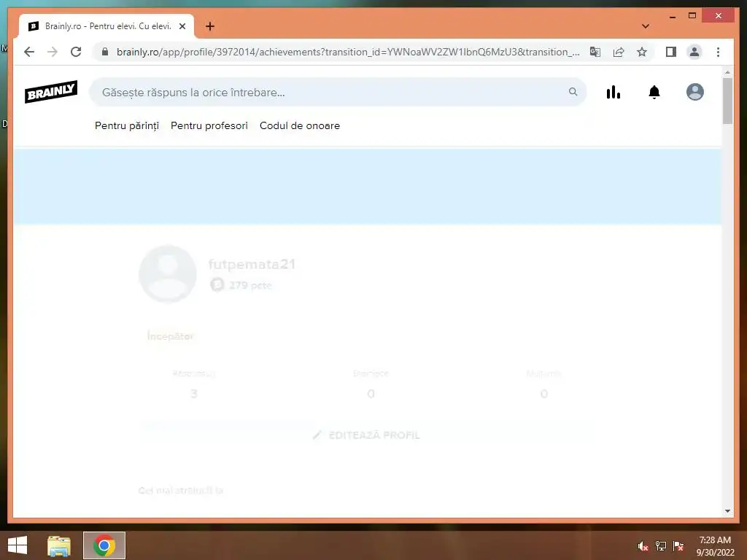Close the Brainly.ro tab

click(x=182, y=26)
